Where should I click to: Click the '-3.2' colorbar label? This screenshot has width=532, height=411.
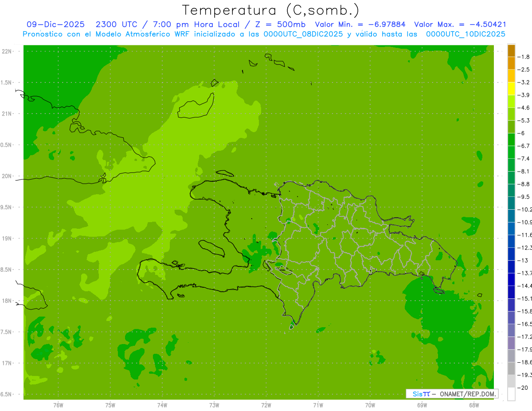tap(524, 82)
